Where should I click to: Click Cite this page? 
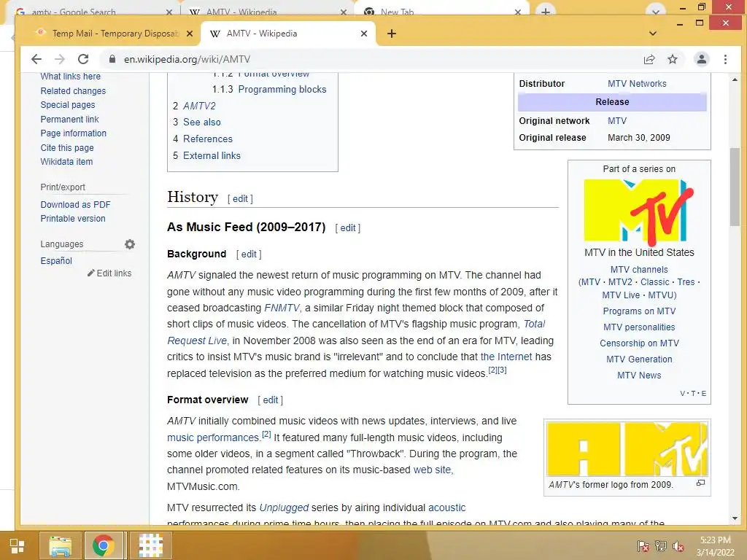(66, 147)
